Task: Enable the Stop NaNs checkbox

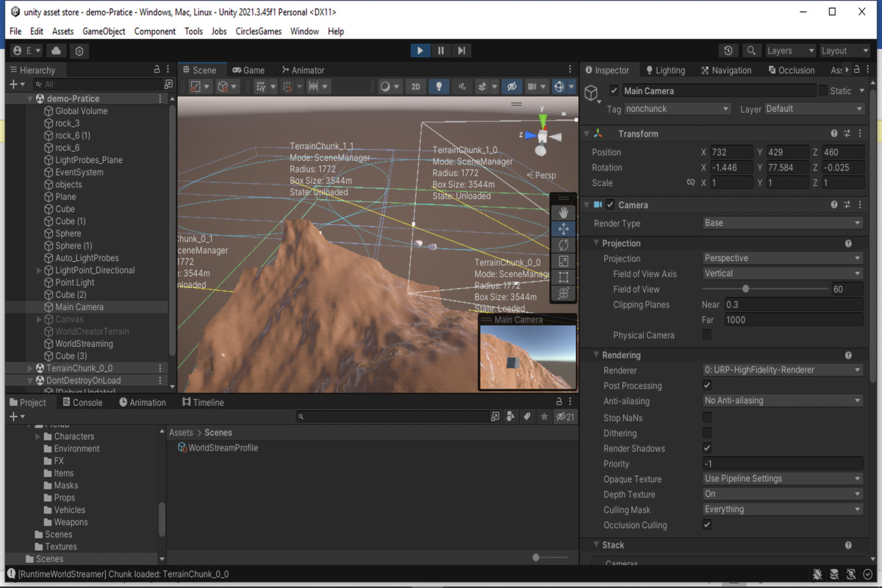Action: tap(707, 417)
